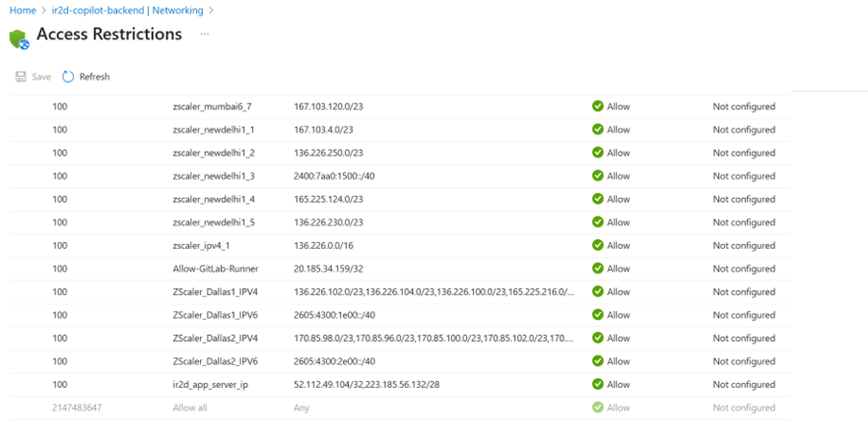This screenshot has width=868, height=435.
Task: Click IP range 136.226.0.0/16
Action: [323, 246]
